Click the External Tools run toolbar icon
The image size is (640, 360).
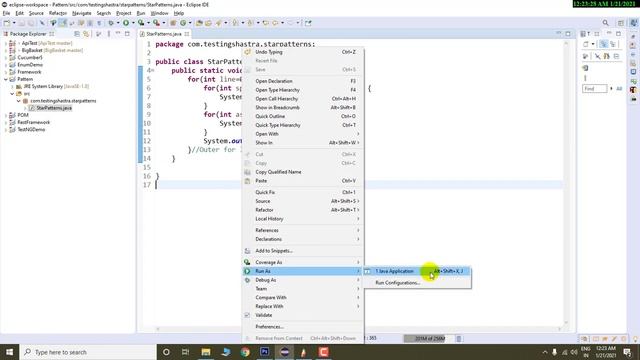click(156, 23)
